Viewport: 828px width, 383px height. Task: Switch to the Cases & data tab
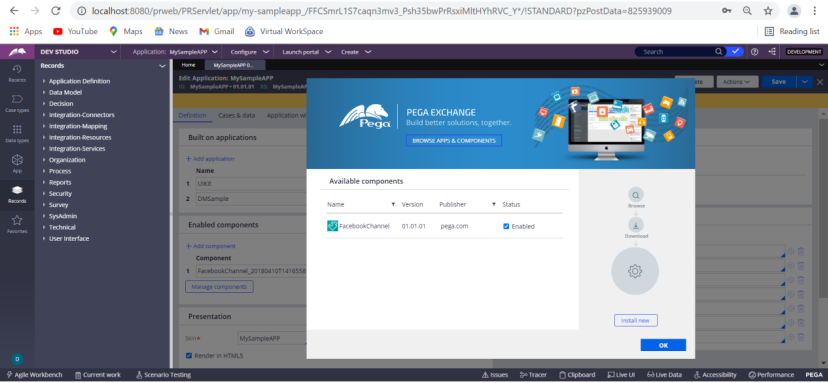point(237,115)
